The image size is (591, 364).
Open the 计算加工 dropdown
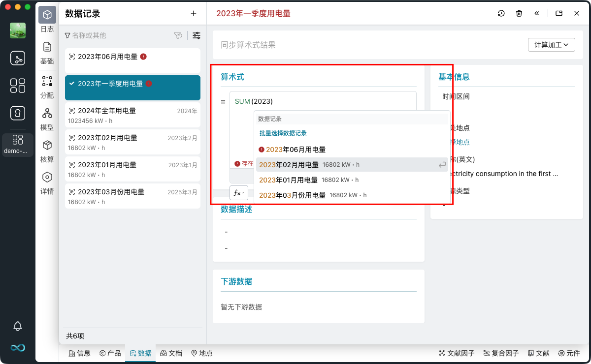pyautogui.click(x=551, y=45)
